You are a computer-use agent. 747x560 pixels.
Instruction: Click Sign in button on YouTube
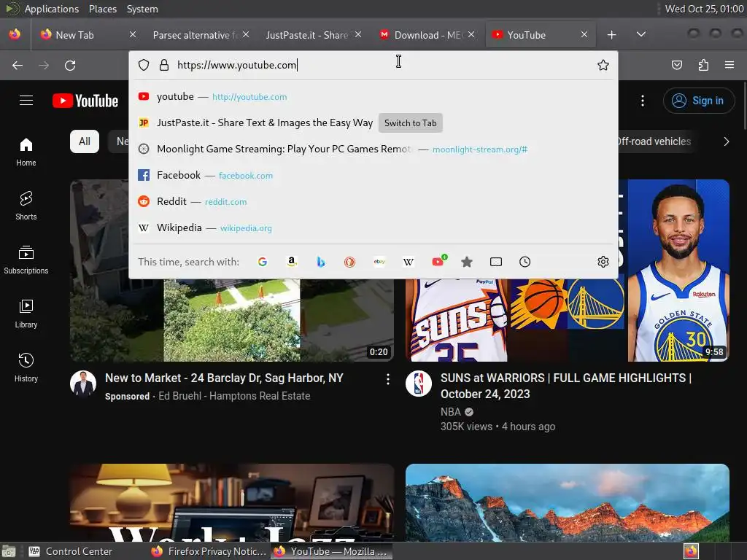pyautogui.click(x=698, y=101)
